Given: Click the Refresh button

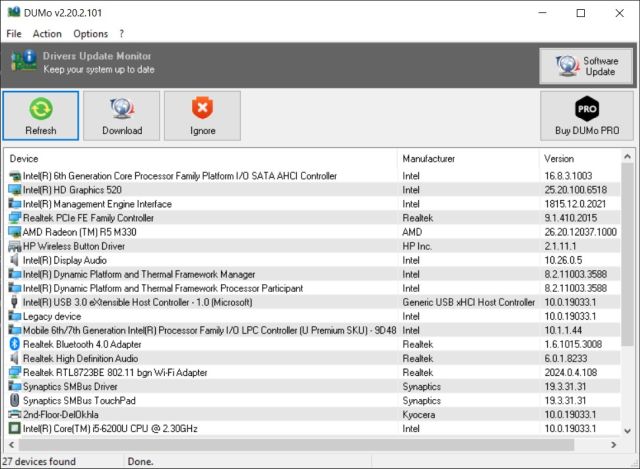Looking at the screenshot, I should coord(41,116).
